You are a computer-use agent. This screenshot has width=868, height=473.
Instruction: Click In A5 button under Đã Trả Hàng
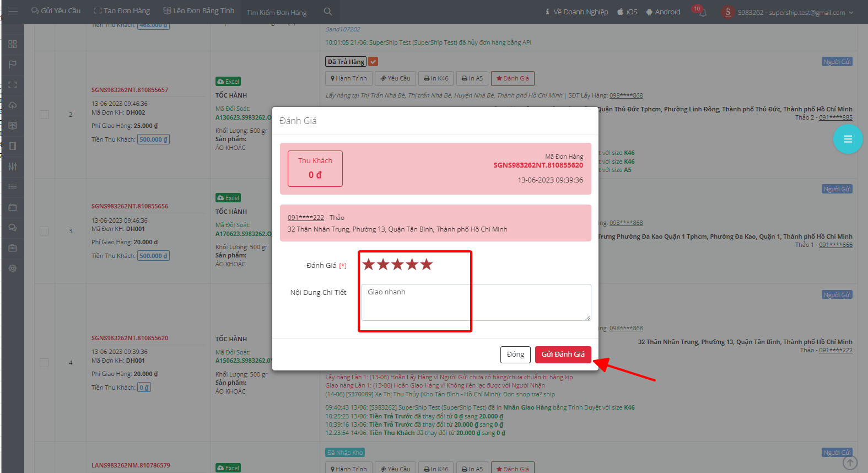pos(472,78)
